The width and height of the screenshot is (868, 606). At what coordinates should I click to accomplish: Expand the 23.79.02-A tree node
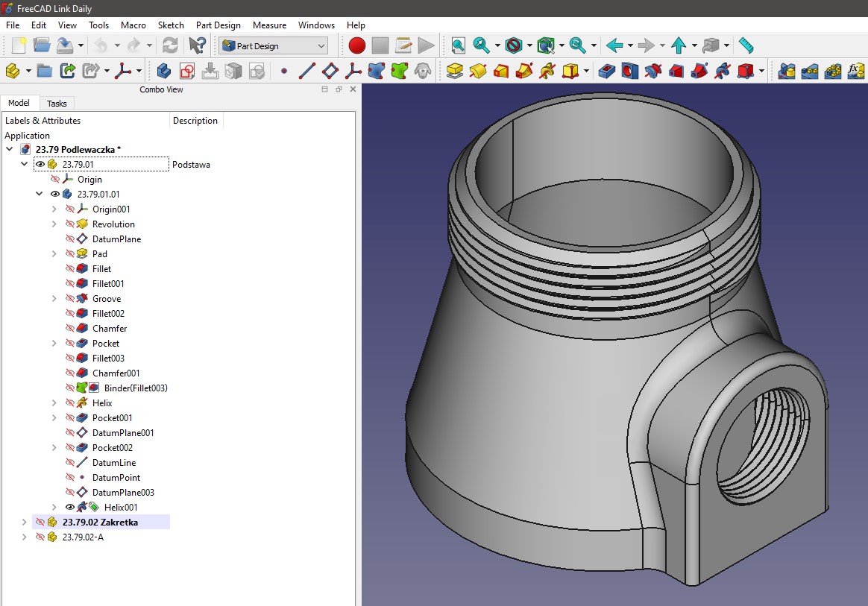click(25, 537)
